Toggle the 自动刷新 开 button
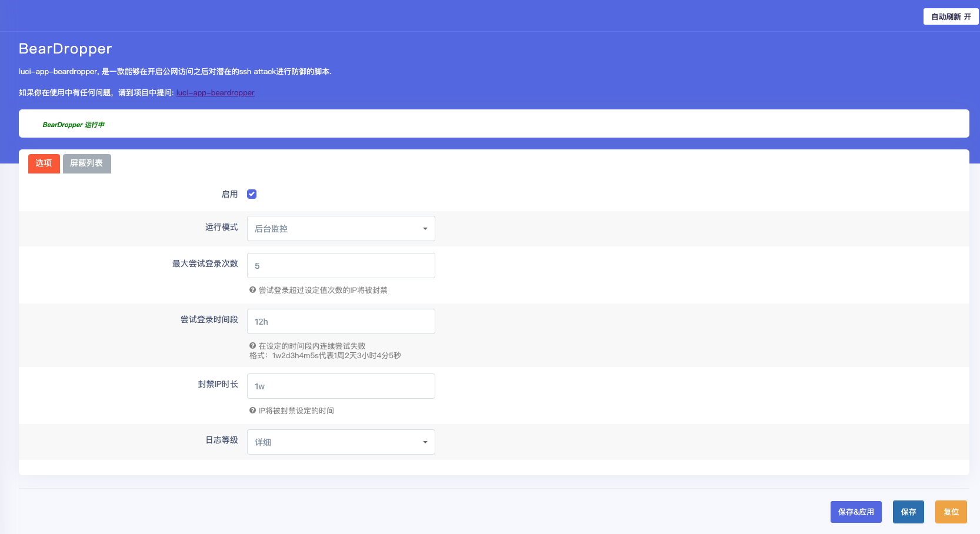 (951, 16)
